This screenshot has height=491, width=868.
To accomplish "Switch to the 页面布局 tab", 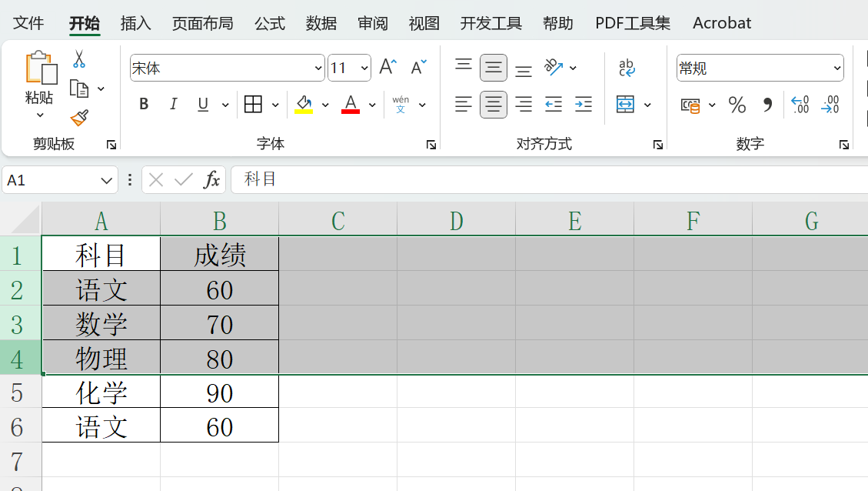I will [x=203, y=23].
